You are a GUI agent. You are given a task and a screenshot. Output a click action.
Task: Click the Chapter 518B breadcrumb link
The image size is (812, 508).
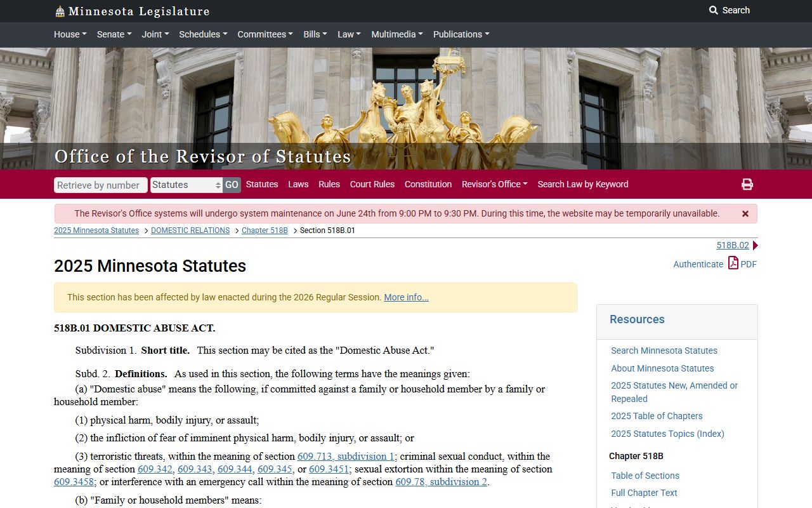click(x=265, y=231)
